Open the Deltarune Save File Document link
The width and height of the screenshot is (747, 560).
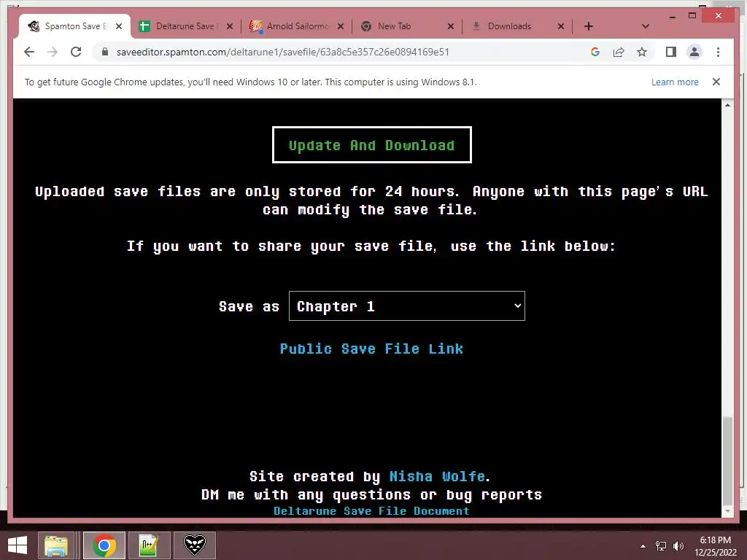point(371,511)
